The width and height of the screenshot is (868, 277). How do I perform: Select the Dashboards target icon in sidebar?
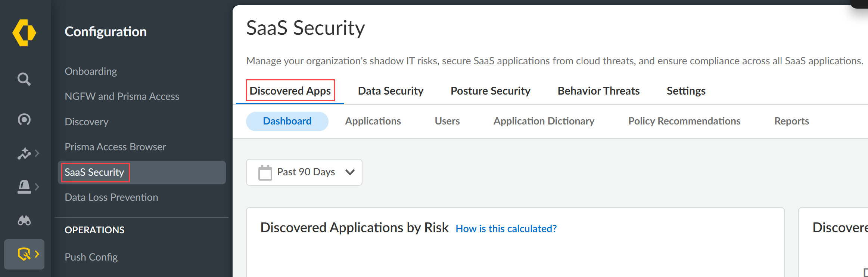point(24,119)
